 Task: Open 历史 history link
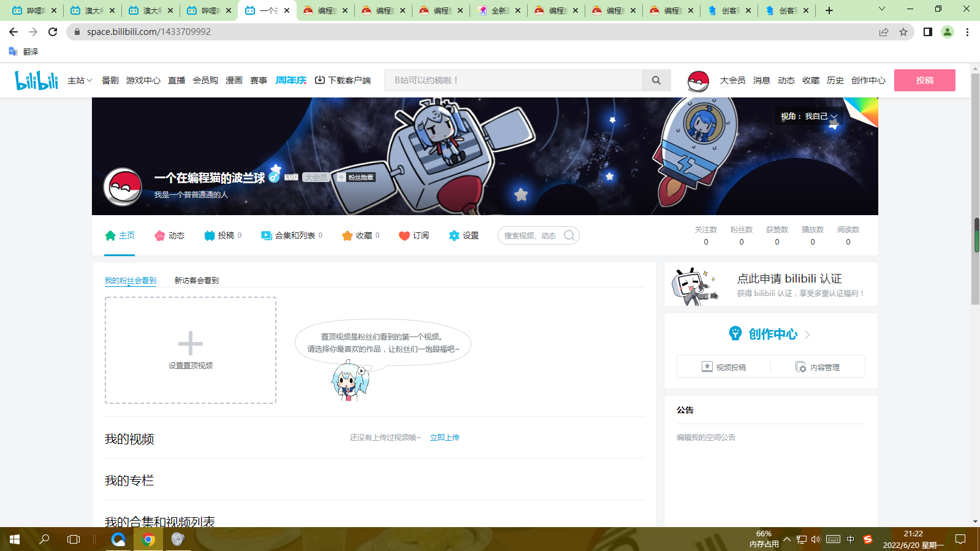[835, 80]
